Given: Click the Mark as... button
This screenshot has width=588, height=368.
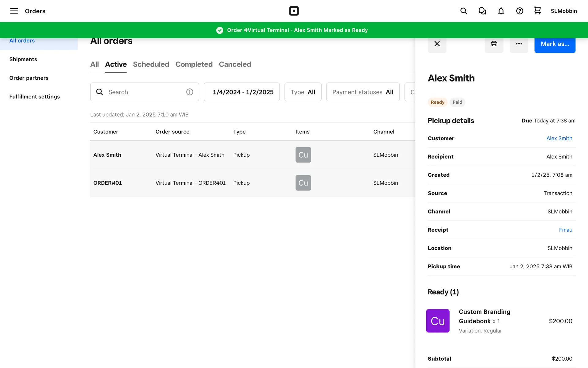Looking at the screenshot, I should [x=554, y=44].
